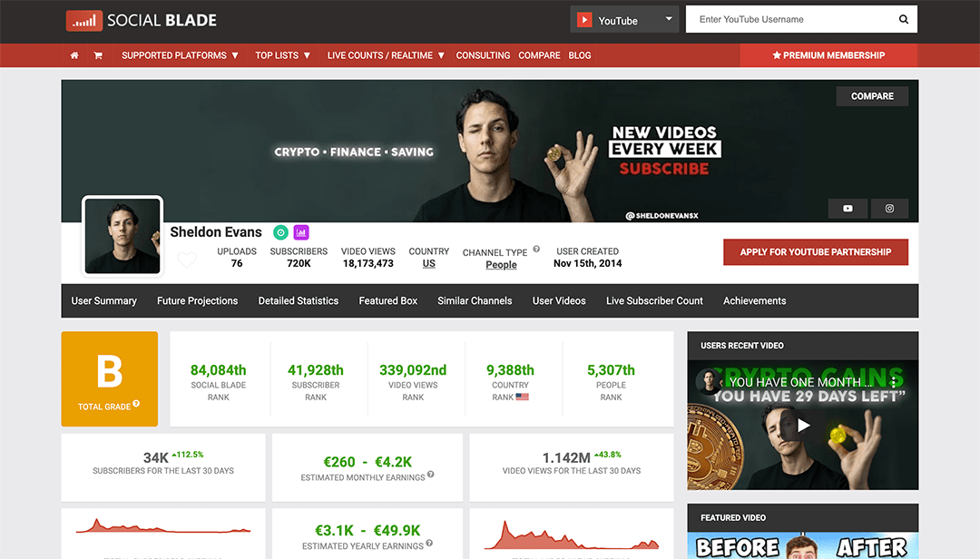The height and width of the screenshot is (559, 980).
Task: Open the Future Projections tab
Action: point(197,300)
